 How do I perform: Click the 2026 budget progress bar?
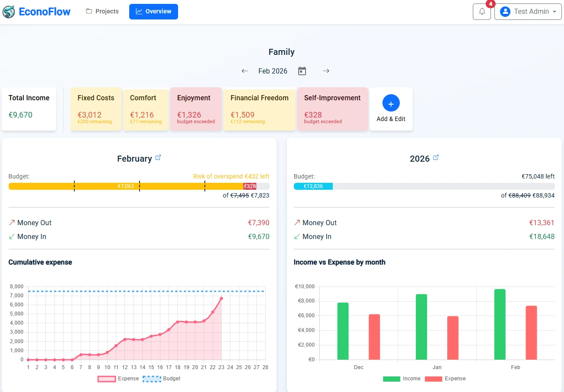pyautogui.click(x=424, y=186)
